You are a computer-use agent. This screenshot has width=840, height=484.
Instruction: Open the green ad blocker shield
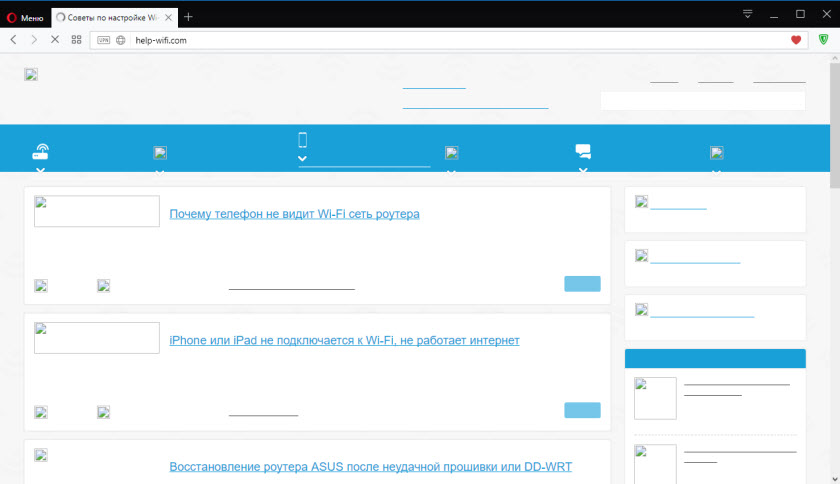click(823, 39)
